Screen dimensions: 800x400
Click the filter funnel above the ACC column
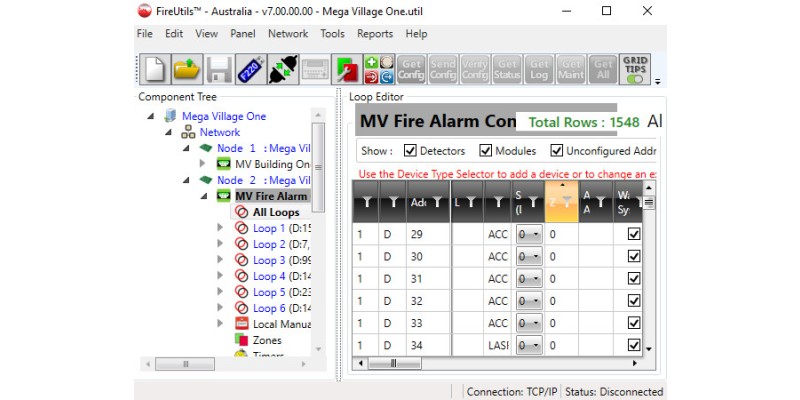498,203
